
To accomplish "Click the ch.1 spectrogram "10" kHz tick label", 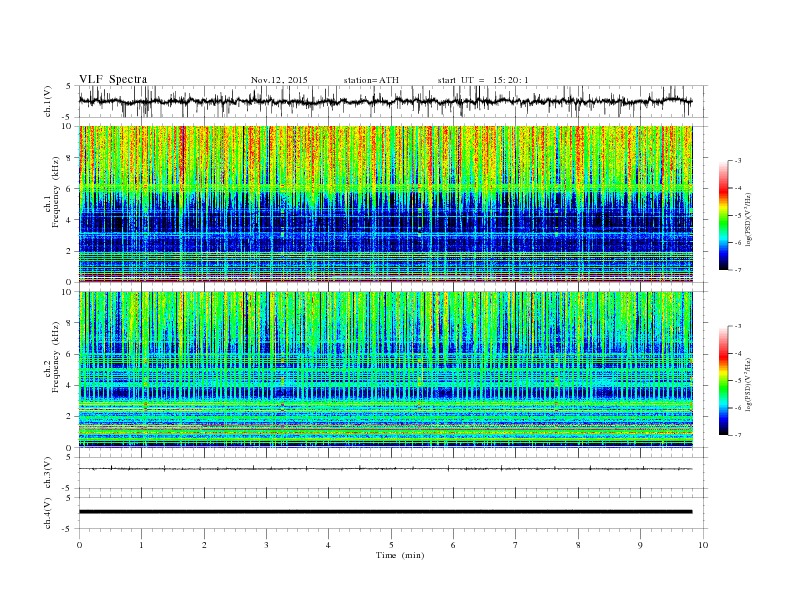I will (67, 126).
